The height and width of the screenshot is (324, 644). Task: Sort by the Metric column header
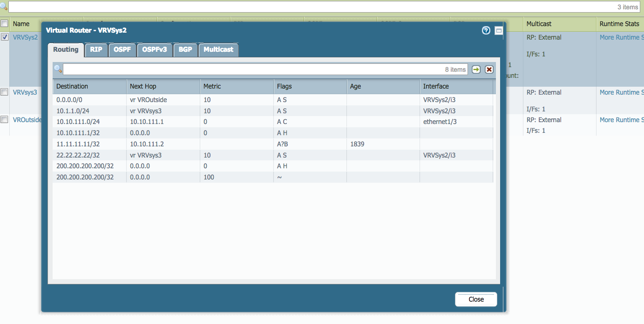click(212, 86)
